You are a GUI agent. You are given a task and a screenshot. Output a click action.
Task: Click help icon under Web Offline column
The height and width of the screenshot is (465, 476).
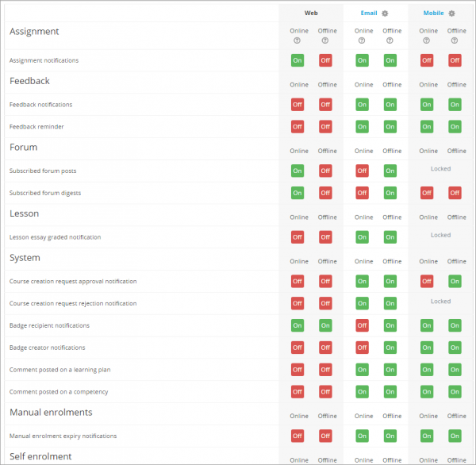[x=326, y=40]
